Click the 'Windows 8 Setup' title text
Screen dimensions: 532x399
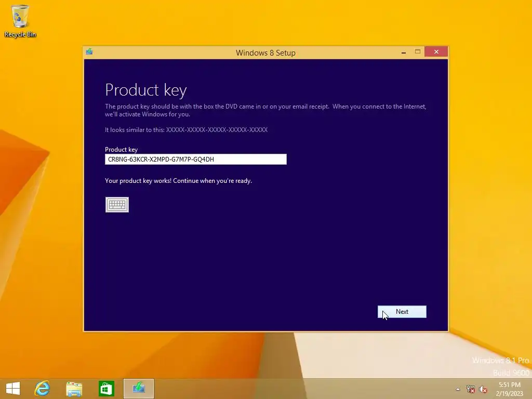(x=265, y=53)
